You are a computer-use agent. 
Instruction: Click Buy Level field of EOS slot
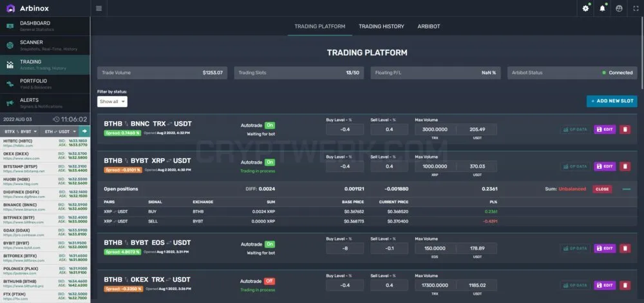(x=345, y=248)
